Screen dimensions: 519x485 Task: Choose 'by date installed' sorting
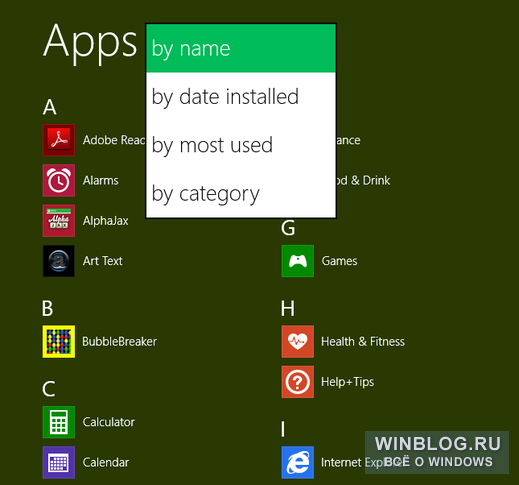241,97
